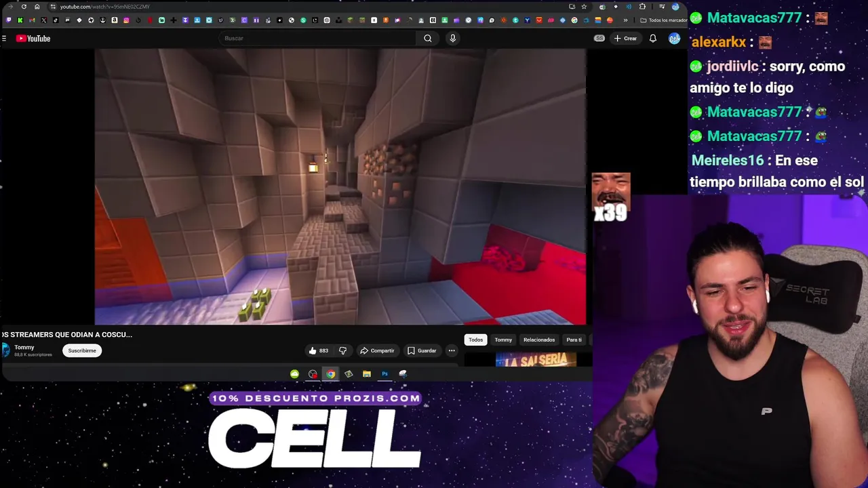Click the browser home button

37,7
